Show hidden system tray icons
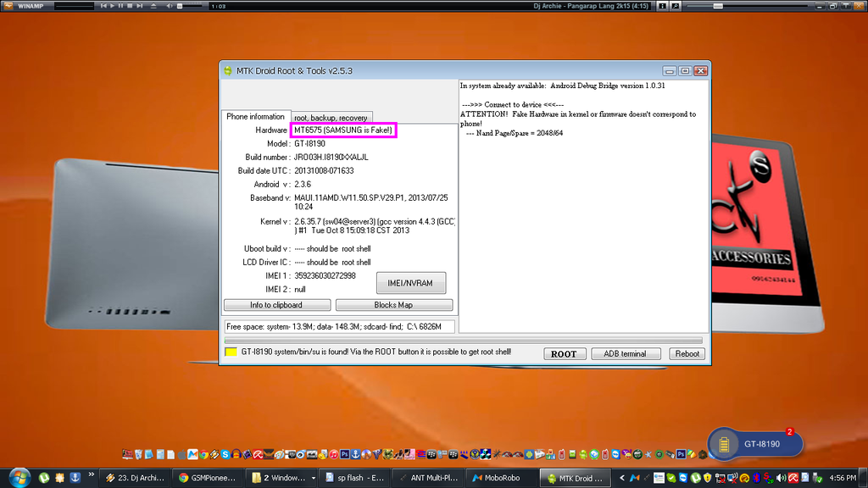This screenshot has height=488, width=868. coord(624,478)
